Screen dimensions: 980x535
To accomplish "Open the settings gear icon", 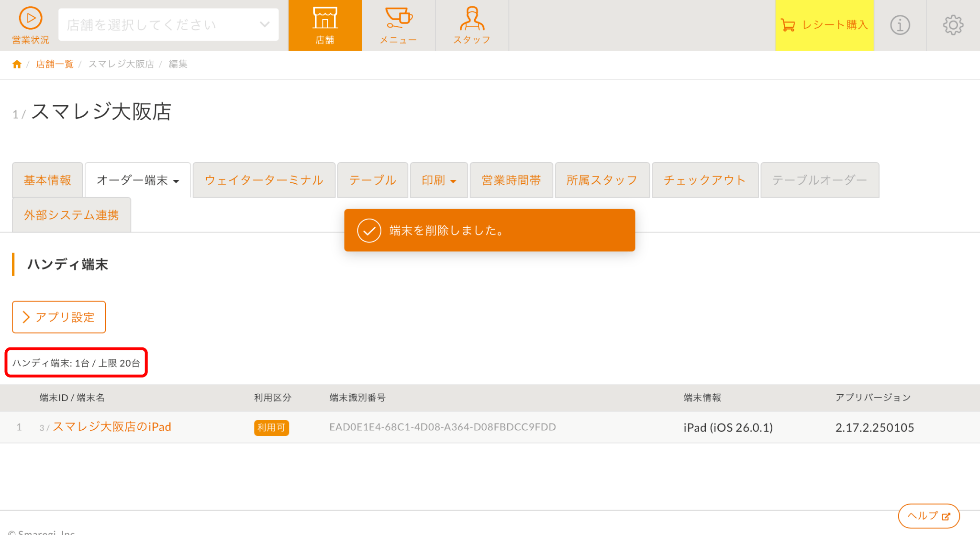I will [953, 25].
